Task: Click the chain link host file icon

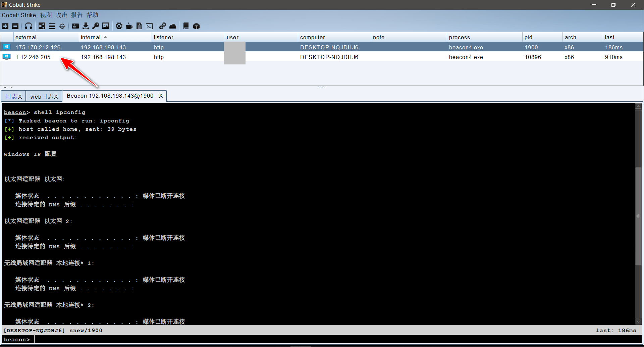Action: coord(163,26)
